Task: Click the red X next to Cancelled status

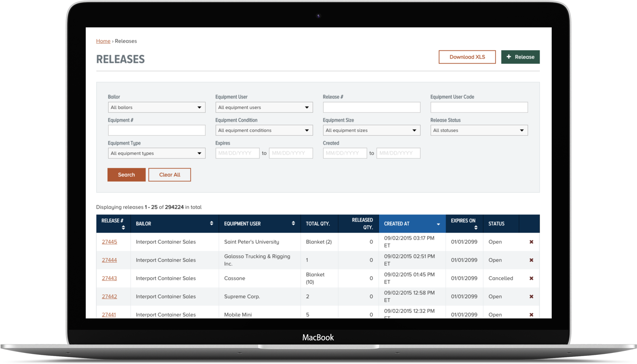Action: click(x=531, y=278)
